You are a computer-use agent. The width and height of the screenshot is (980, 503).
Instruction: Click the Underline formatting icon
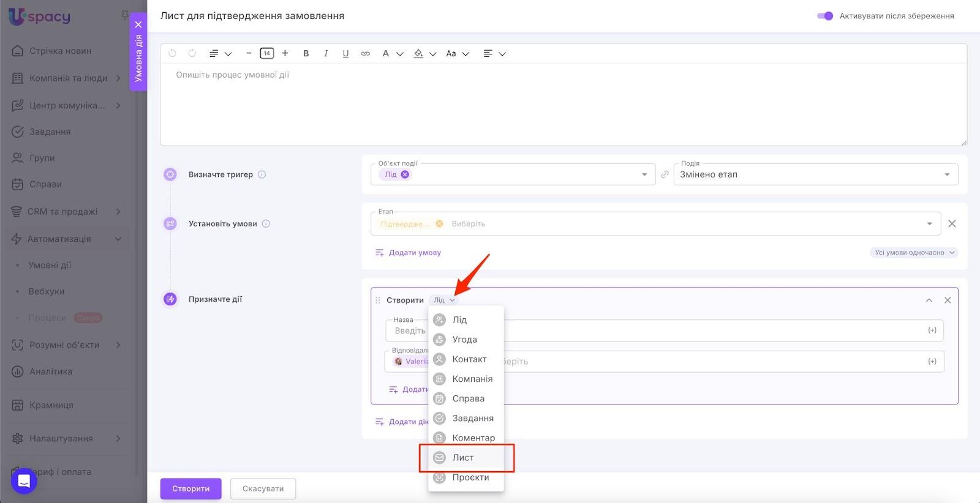345,53
